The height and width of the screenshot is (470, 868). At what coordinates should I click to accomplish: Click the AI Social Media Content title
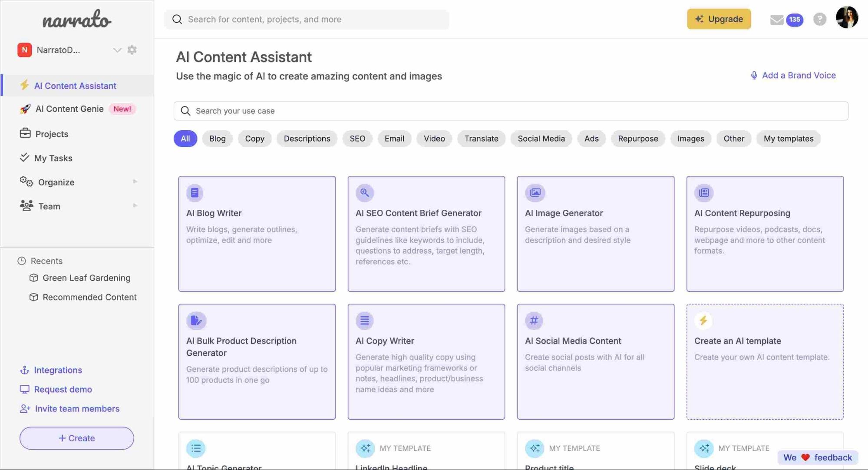(x=573, y=341)
